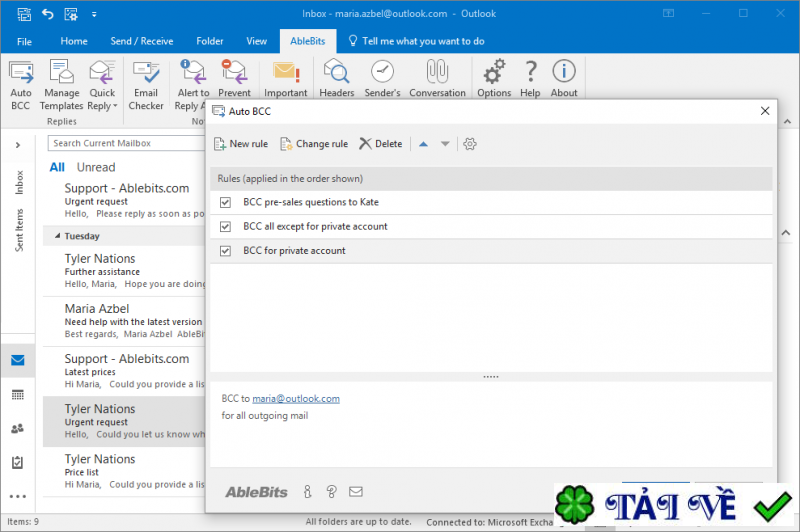Image resolution: width=800 pixels, height=532 pixels.
Task: Open the Conversation attachments tool
Action: (x=437, y=79)
